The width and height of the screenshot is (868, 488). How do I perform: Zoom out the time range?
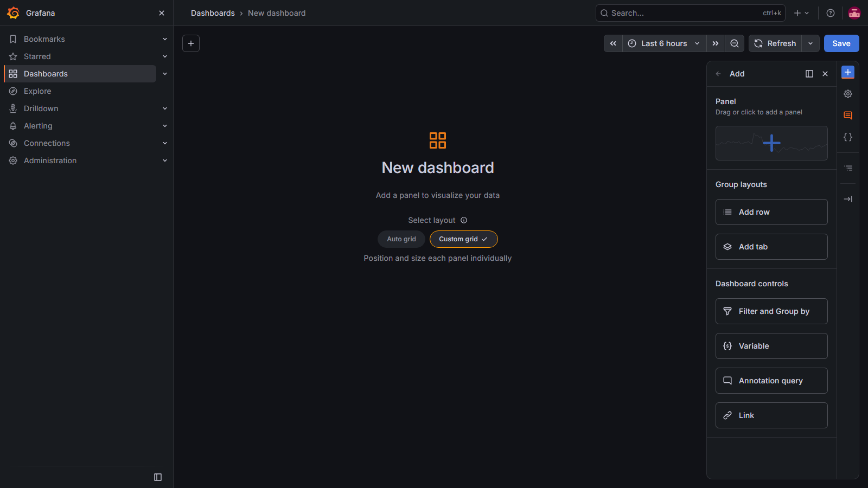[735, 43]
